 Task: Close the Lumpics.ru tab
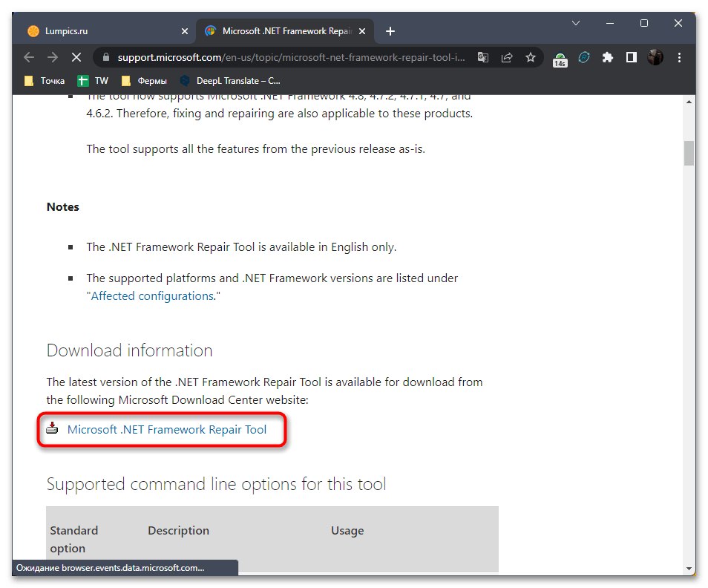[185, 31]
